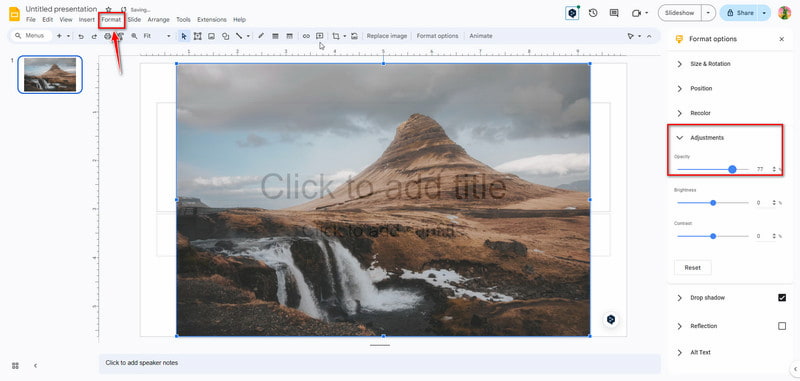
Task: Click the Meet camera icon
Action: pyautogui.click(x=636, y=13)
